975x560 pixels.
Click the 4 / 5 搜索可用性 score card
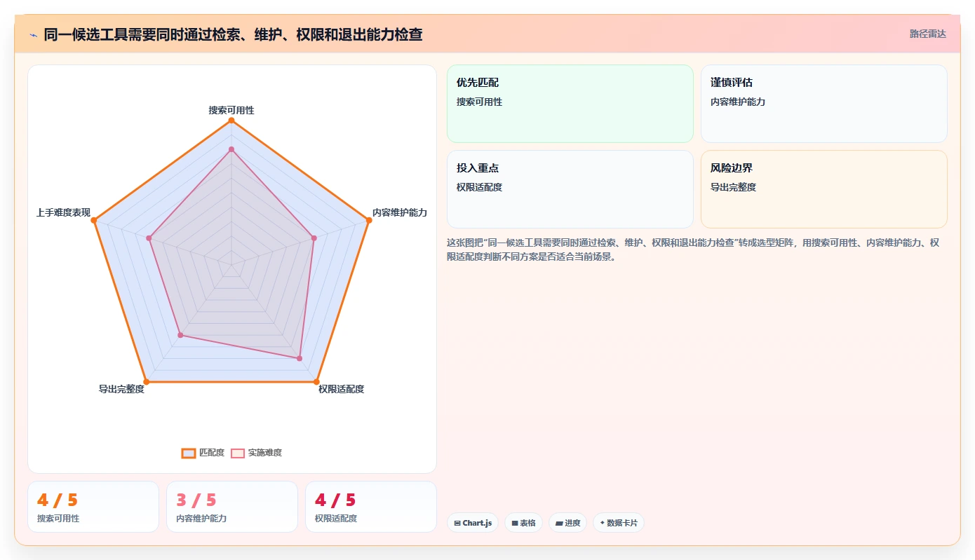(93, 507)
